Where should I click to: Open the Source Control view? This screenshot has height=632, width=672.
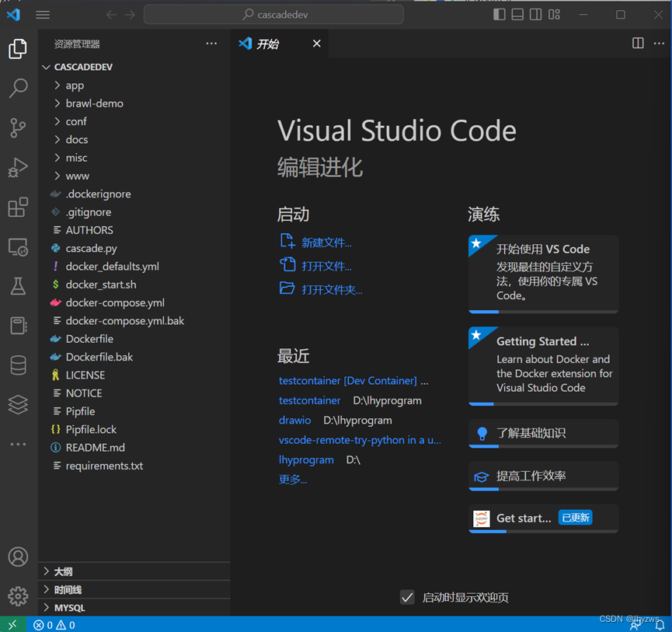[x=18, y=127]
